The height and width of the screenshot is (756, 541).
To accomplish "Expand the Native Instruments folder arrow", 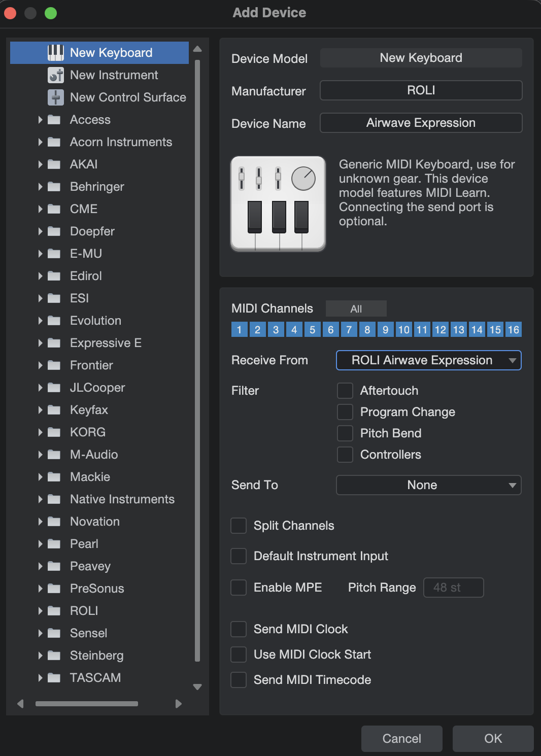I will pos(40,499).
